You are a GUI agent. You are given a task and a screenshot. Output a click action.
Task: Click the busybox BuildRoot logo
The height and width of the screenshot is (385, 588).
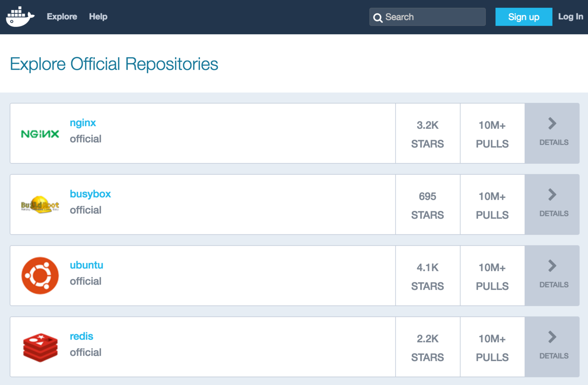point(40,205)
